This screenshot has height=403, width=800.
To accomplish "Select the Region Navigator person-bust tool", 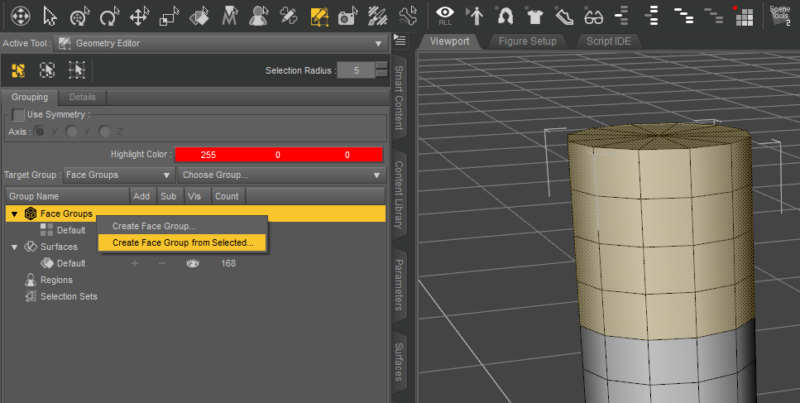I will click(259, 16).
